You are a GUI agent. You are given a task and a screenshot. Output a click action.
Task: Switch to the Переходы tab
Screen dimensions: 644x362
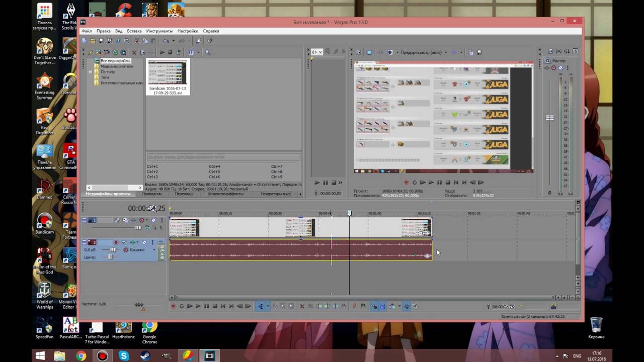click(x=184, y=194)
